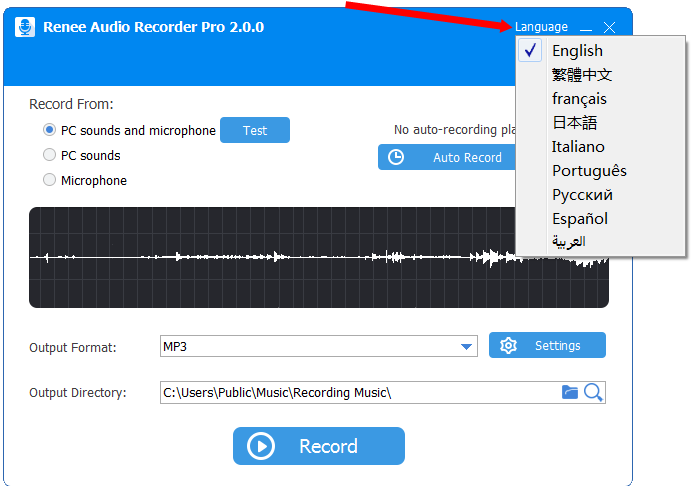Click the Renee Audio Recorder Pro title

click(153, 27)
